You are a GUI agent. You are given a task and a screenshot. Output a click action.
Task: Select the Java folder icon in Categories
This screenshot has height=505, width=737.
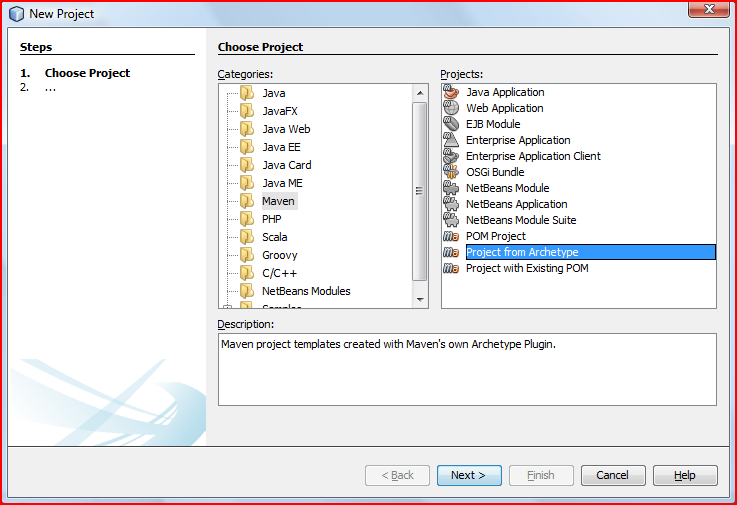point(246,93)
